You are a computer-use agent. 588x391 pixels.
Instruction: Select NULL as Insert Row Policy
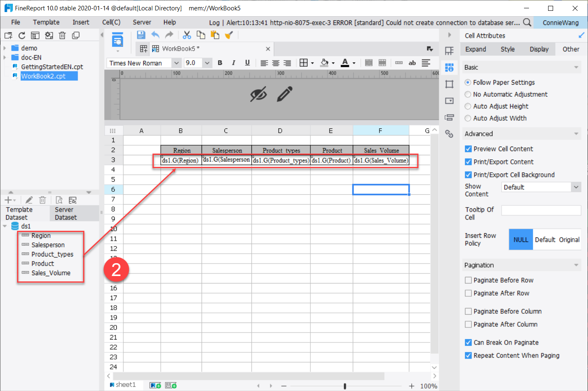521,239
